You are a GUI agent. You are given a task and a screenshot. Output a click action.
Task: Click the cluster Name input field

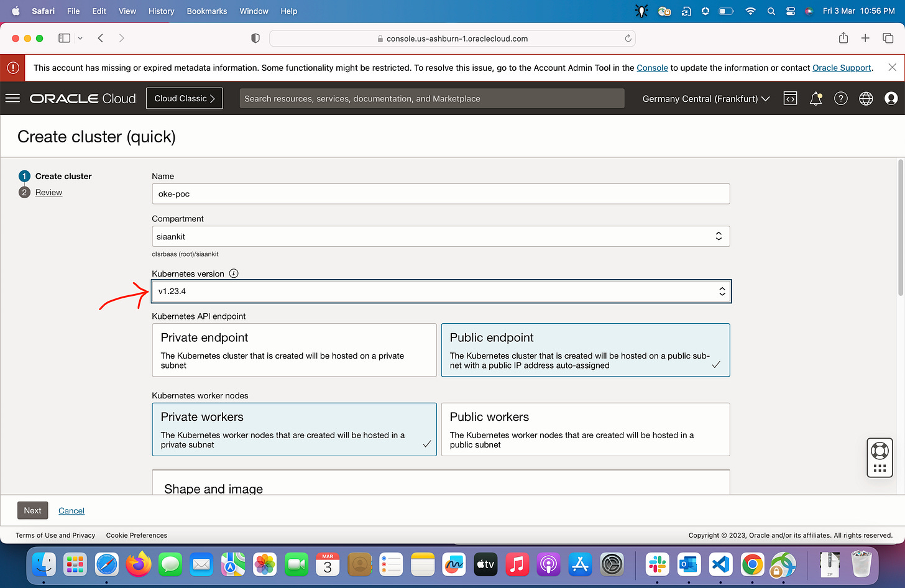441,194
